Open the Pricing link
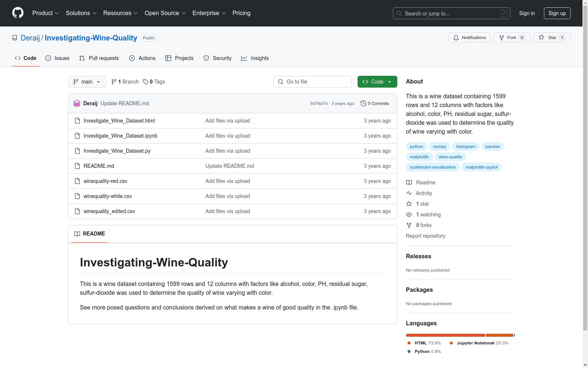The image size is (588, 368). [x=241, y=13]
